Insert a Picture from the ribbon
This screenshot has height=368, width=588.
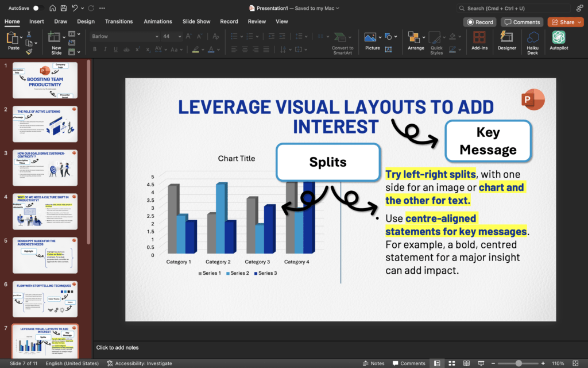click(372, 40)
